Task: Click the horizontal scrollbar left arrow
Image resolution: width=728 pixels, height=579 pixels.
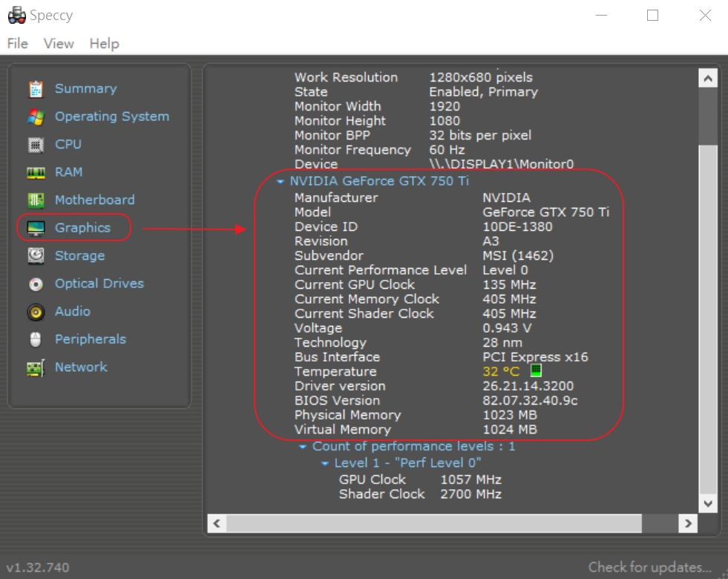Action: click(x=217, y=523)
